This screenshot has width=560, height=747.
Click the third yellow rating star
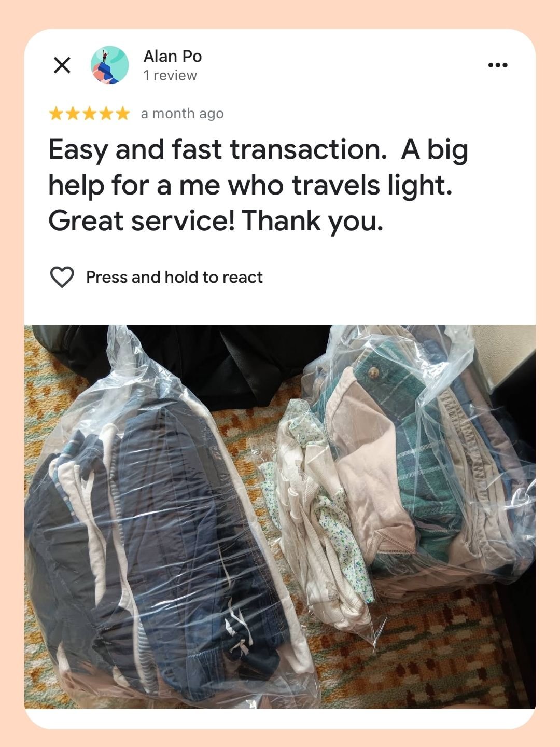point(89,114)
